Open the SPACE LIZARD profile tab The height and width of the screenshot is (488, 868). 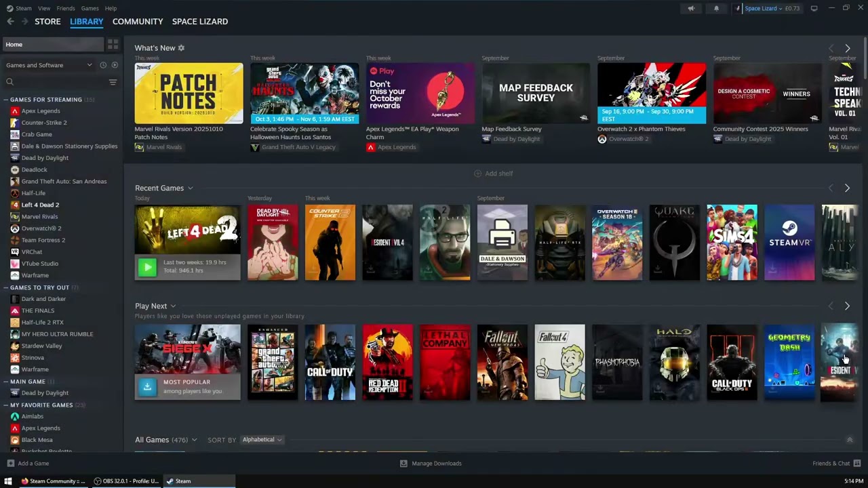point(200,22)
